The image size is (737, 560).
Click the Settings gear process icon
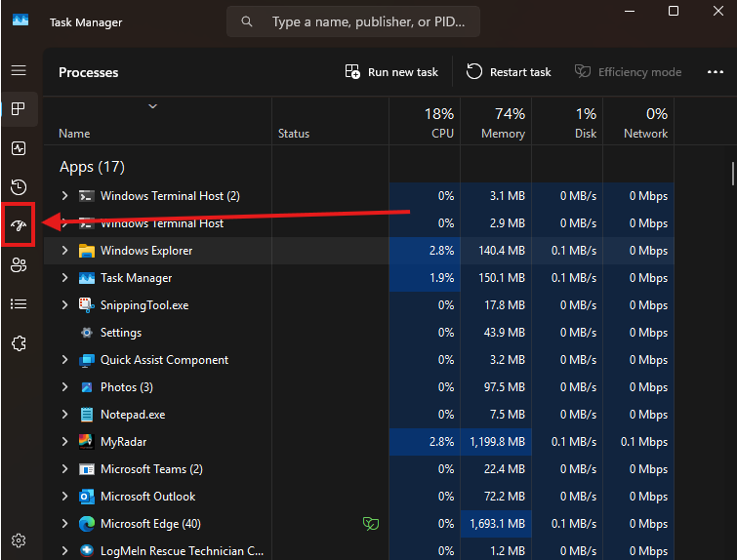[87, 333]
